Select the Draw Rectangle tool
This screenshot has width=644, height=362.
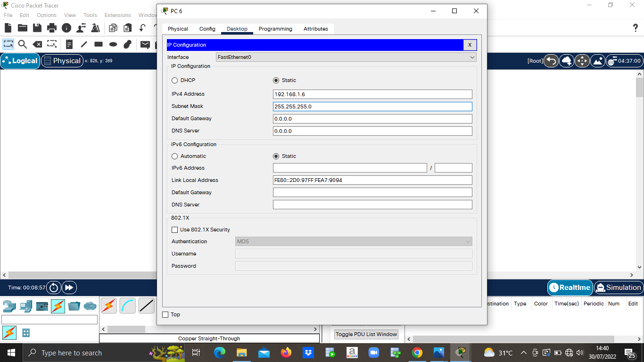click(99, 44)
